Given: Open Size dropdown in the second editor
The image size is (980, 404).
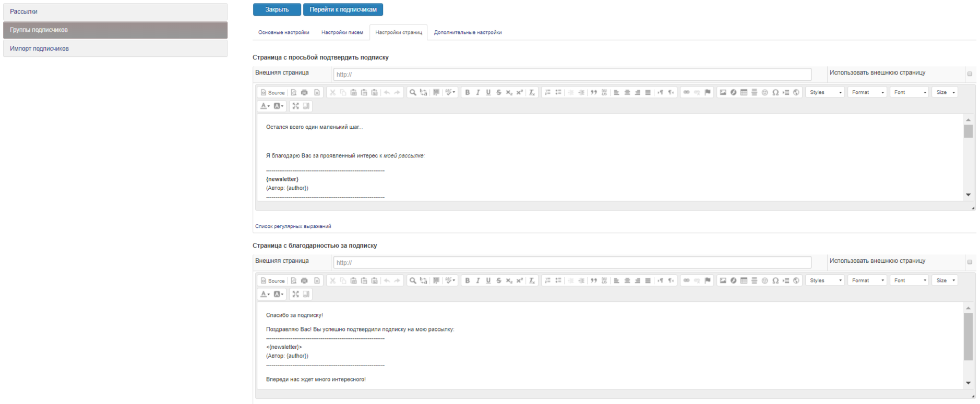Looking at the screenshot, I should click(x=945, y=280).
